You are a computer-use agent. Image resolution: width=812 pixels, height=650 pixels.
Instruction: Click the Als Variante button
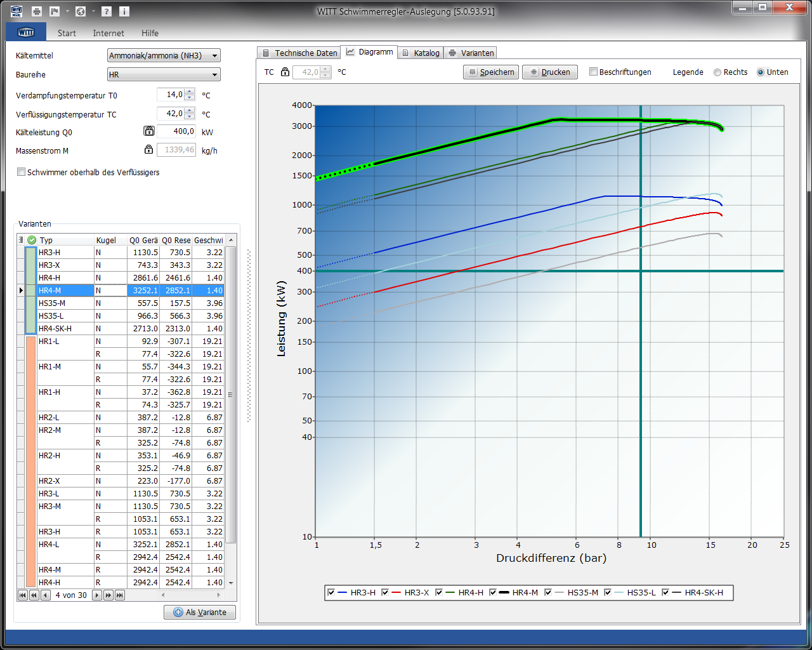(x=200, y=613)
